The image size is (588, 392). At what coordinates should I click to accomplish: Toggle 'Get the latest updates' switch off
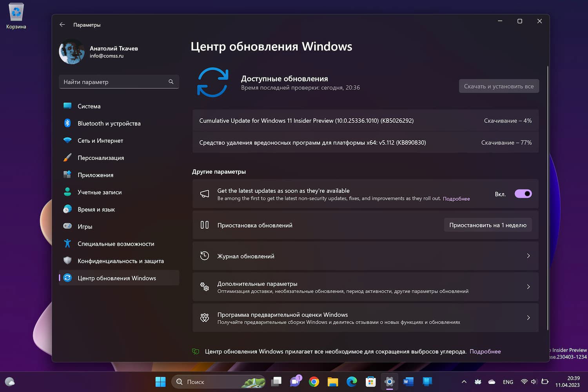[x=523, y=194]
